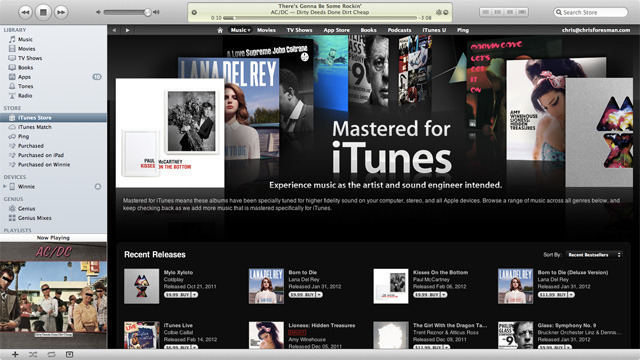Click the volume-up speaker icon

pyautogui.click(x=156, y=12)
